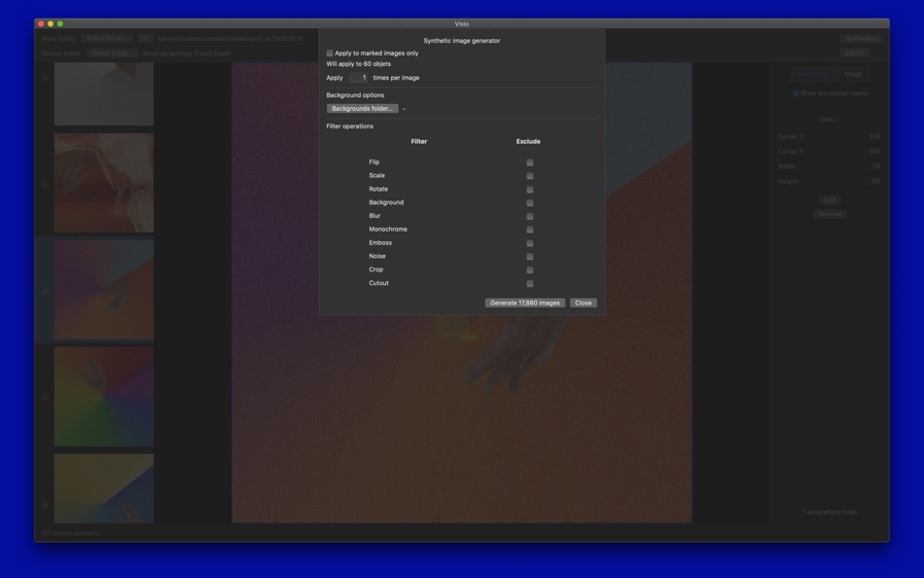The image size is (924, 578).
Task: Click the '60 images available' status text
Action: click(x=70, y=533)
